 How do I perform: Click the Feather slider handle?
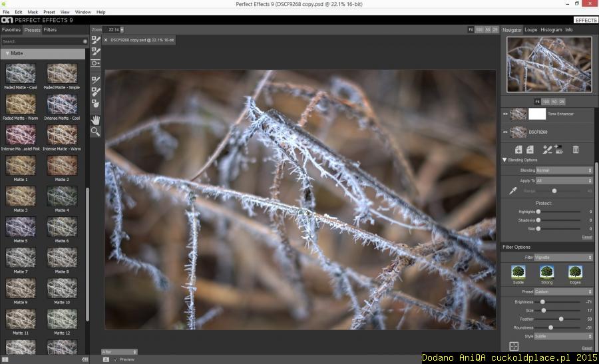click(x=561, y=319)
